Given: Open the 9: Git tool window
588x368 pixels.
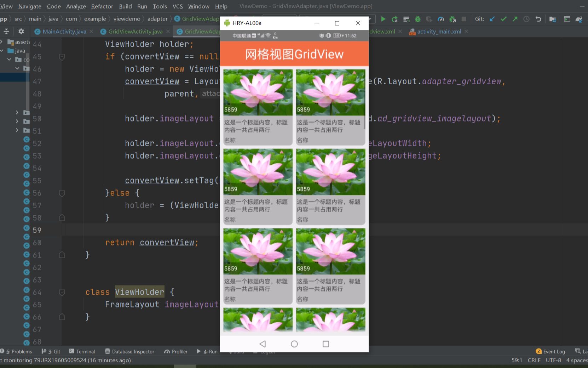Looking at the screenshot, I should coord(51,351).
